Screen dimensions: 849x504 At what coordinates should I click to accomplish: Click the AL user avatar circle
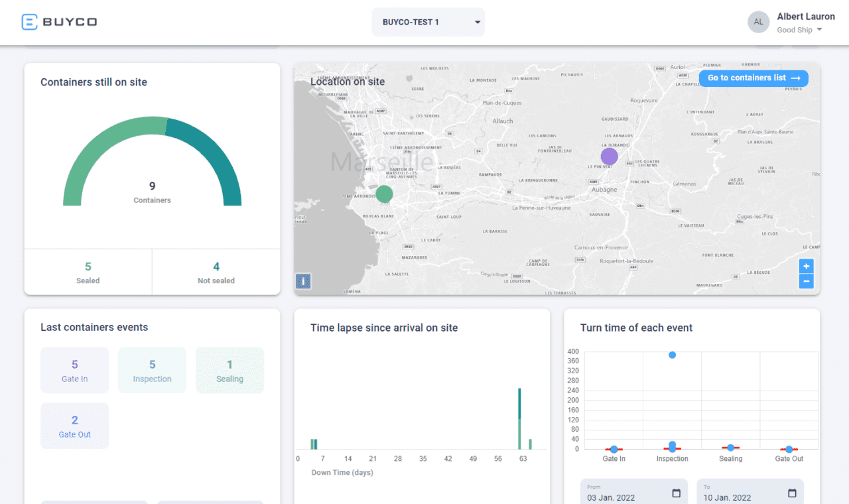758,22
